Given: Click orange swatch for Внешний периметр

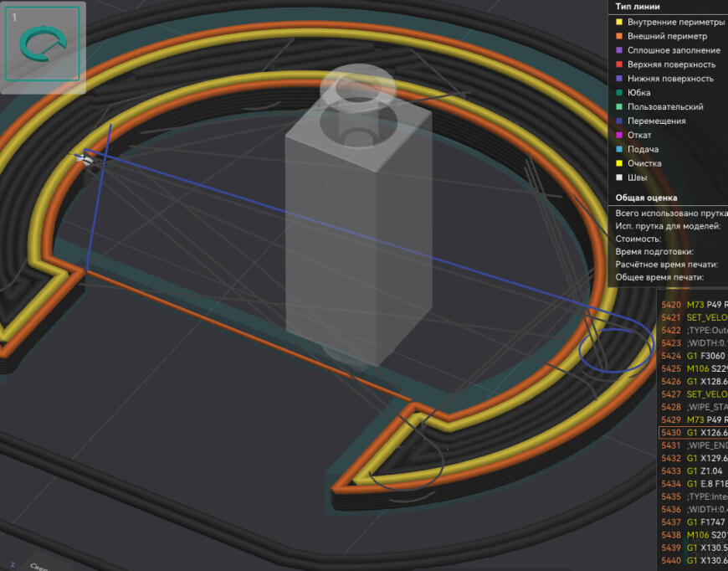Looking at the screenshot, I should click(618, 36).
